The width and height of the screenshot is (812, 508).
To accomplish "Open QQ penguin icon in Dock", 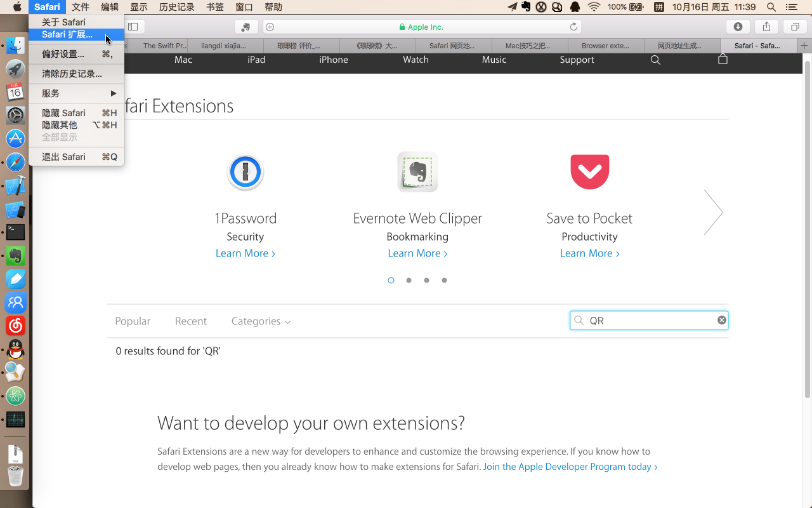I will tap(15, 349).
